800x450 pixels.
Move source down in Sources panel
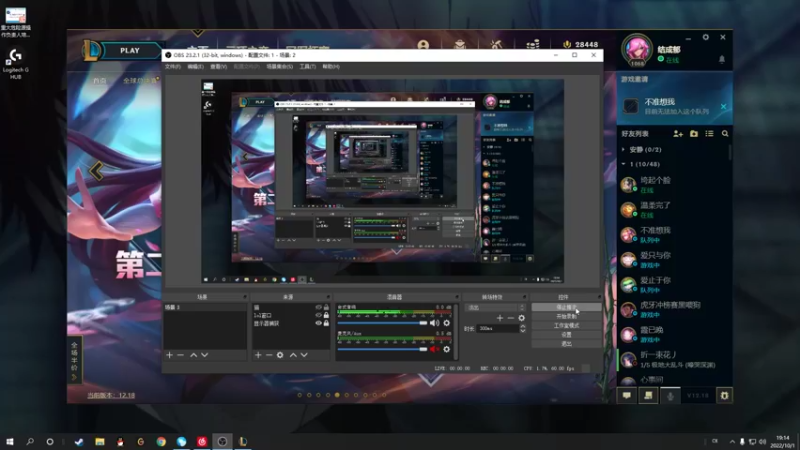(x=304, y=355)
